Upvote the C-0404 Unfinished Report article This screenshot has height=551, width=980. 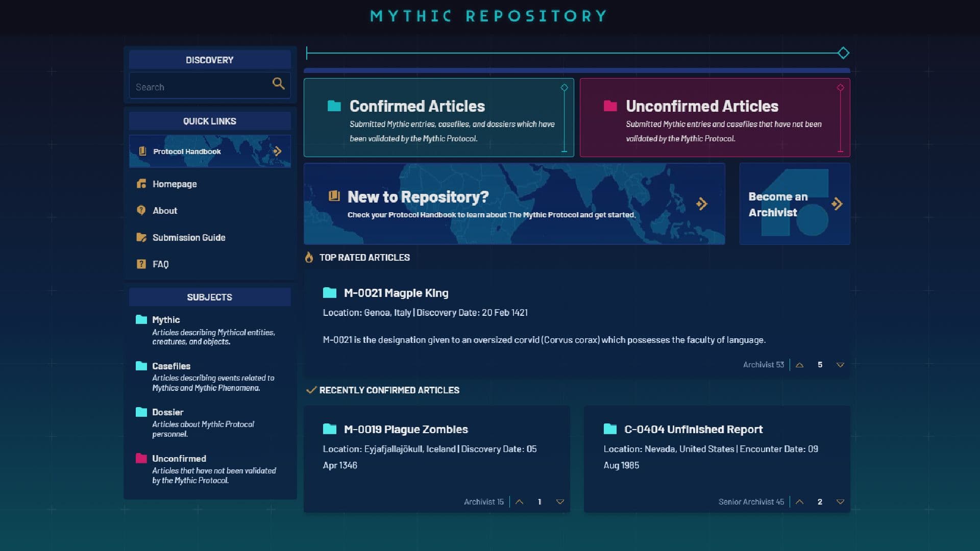pos(800,502)
